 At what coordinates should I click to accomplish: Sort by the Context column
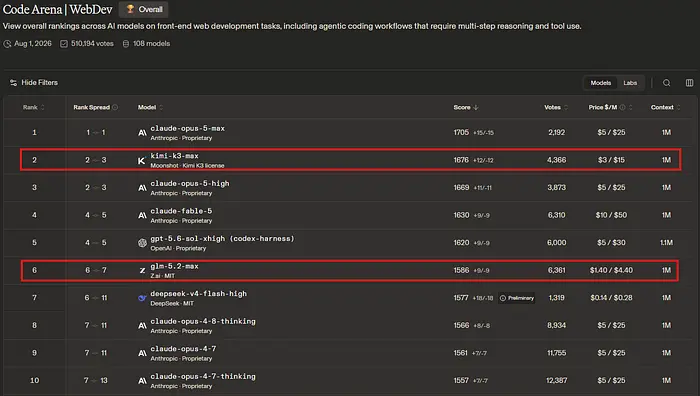[666, 107]
